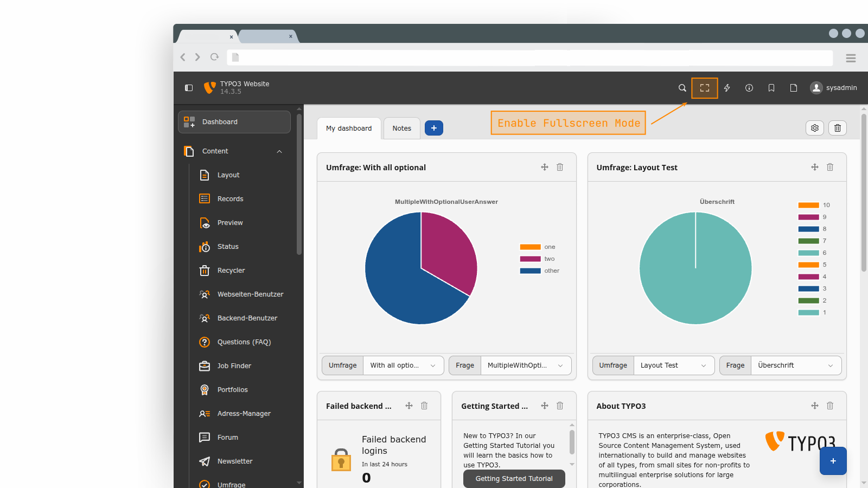
Task: Open dashboard settings gear button
Action: (x=815, y=128)
